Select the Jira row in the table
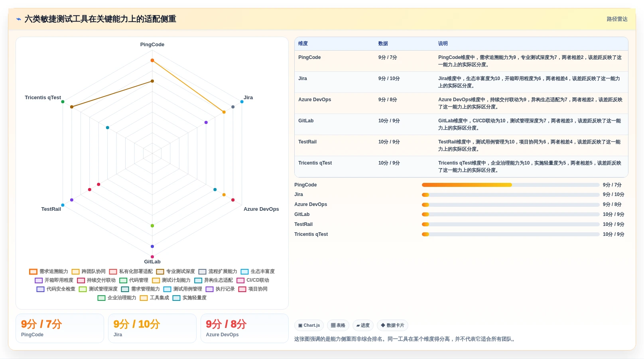 point(461,82)
